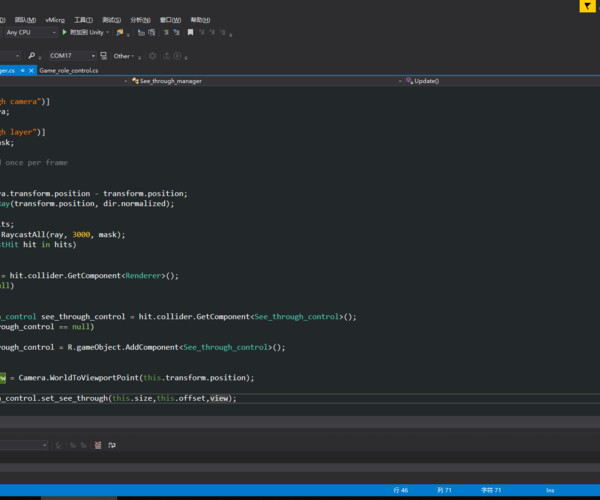600x500 pixels.
Task: Open the Any CPU platform dropdown
Action: pyautogui.click(x=30, y=32)
